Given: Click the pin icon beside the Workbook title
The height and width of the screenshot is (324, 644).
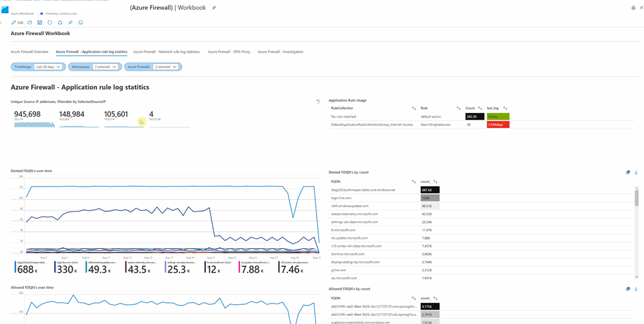Looking at the screenshot, I should 213,8.
